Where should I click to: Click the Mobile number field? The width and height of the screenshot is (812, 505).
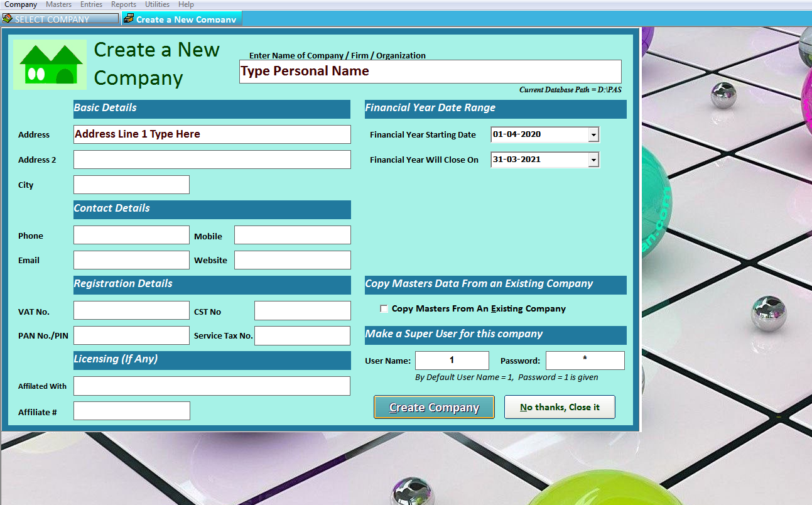[x=292, y=235]
